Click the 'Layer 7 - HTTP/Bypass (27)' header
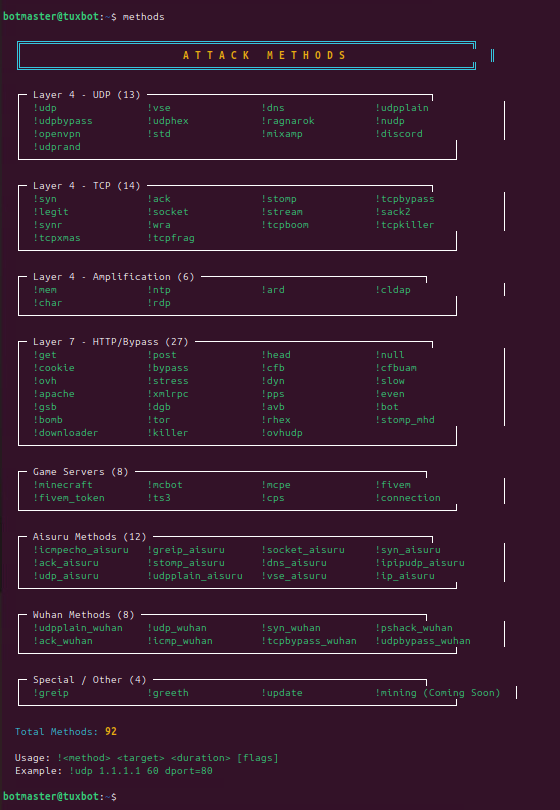Image resolution: width=560 pixels, height=810 pixels. tap(111, 342)
